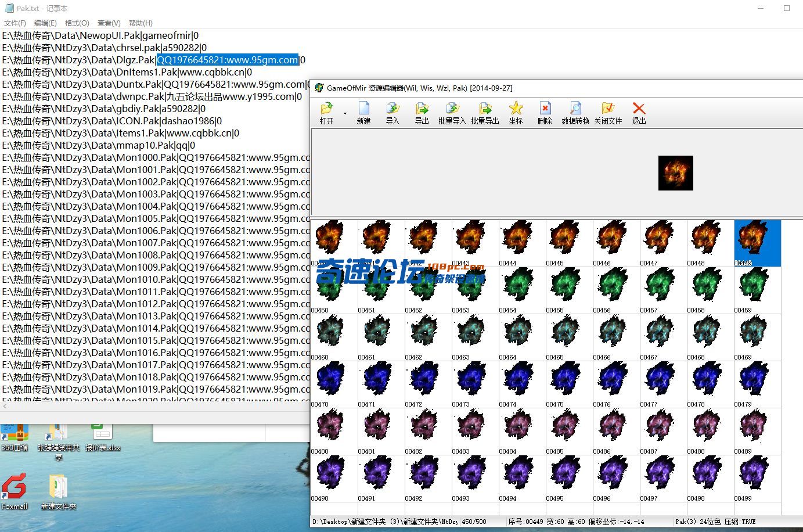Click the Items1.Pak line in Notepad

[121, 133]
